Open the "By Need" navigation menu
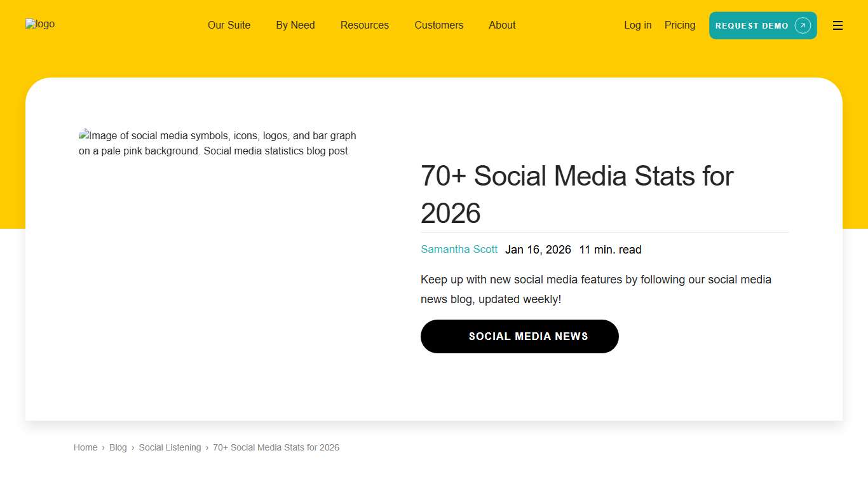This screenshot has width=868, height=488. [x=295, y=25]
